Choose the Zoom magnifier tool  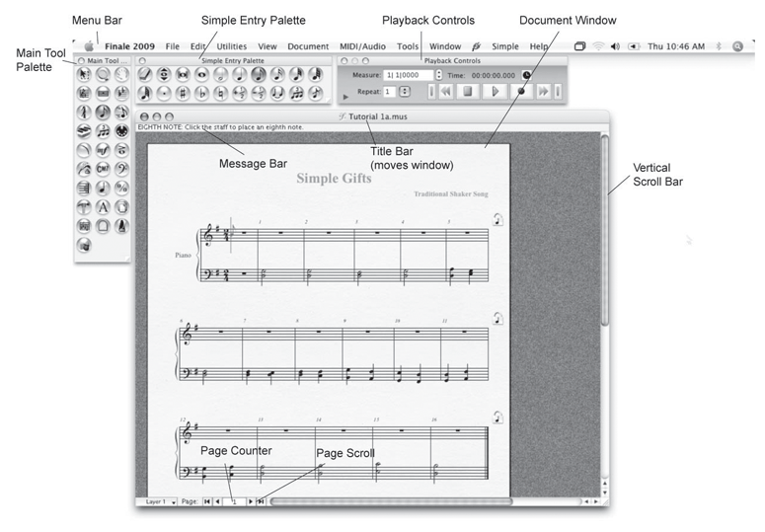click(x=103, y=75)
